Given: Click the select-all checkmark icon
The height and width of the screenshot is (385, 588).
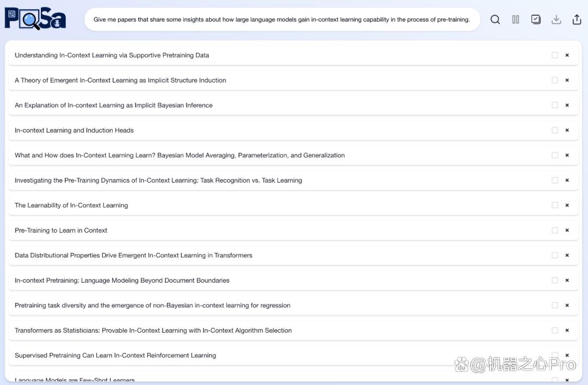Looking at the screenshot, I should pos(536,20).
